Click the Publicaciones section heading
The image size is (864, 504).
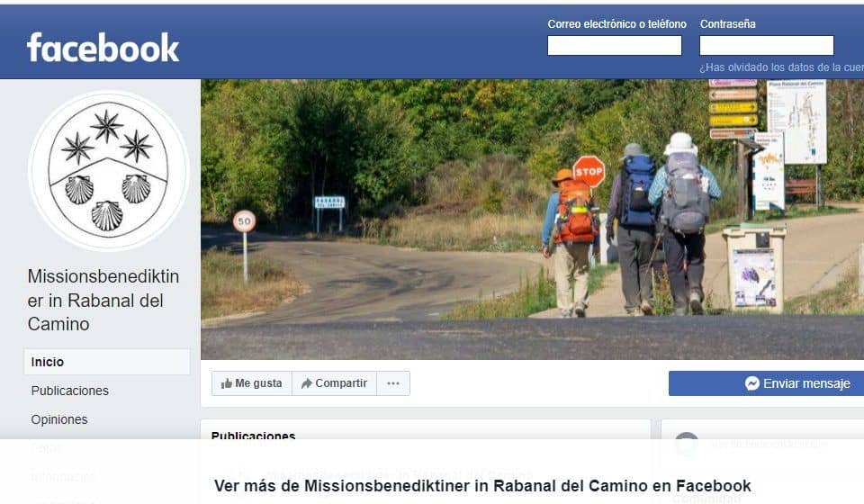(x=254, y=435)
